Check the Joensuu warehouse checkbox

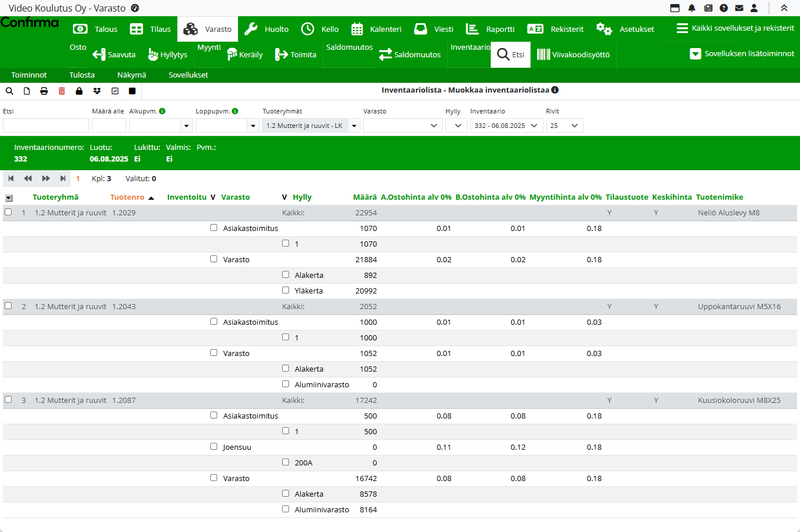click(214, 446)
